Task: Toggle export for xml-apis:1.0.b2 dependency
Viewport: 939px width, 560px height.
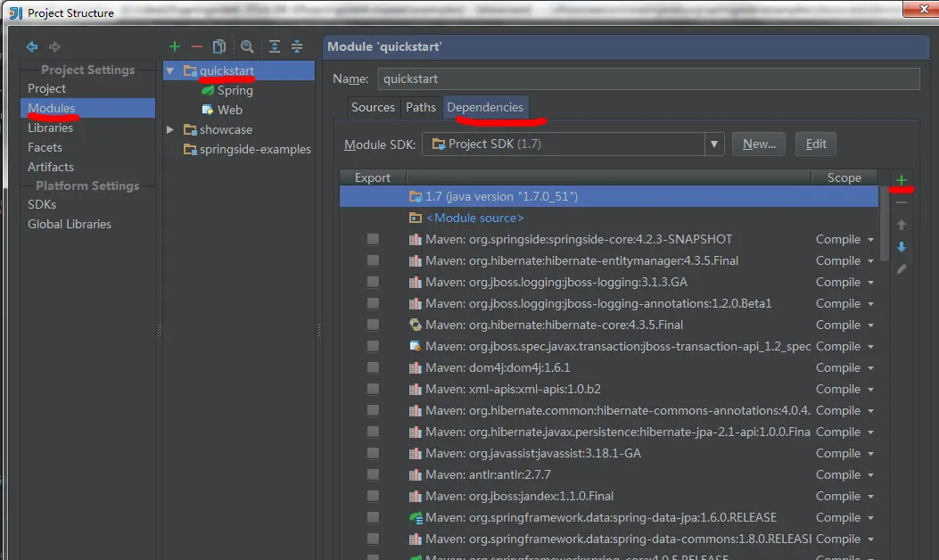Action: (373, 390)
